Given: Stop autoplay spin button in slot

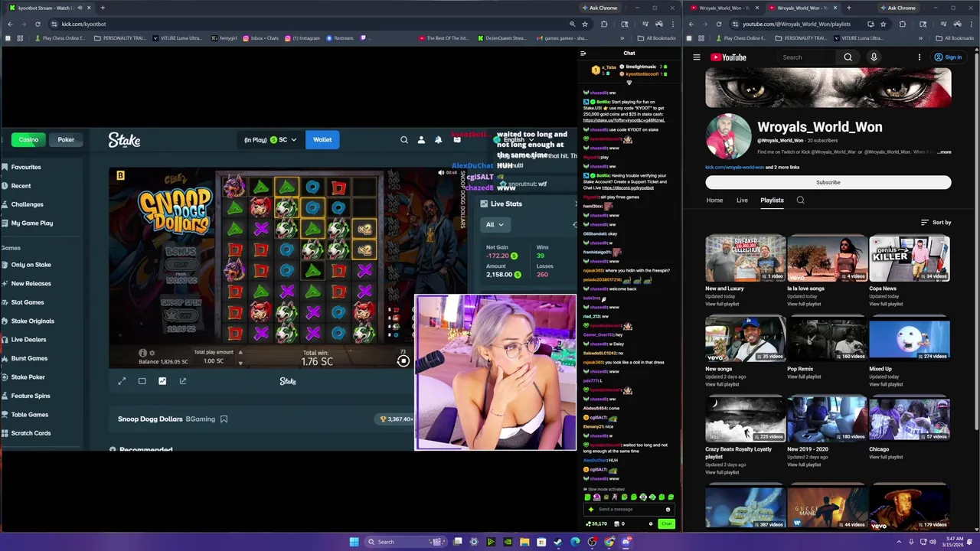Looking at the screenshot, I should click(x=403, y=361).
